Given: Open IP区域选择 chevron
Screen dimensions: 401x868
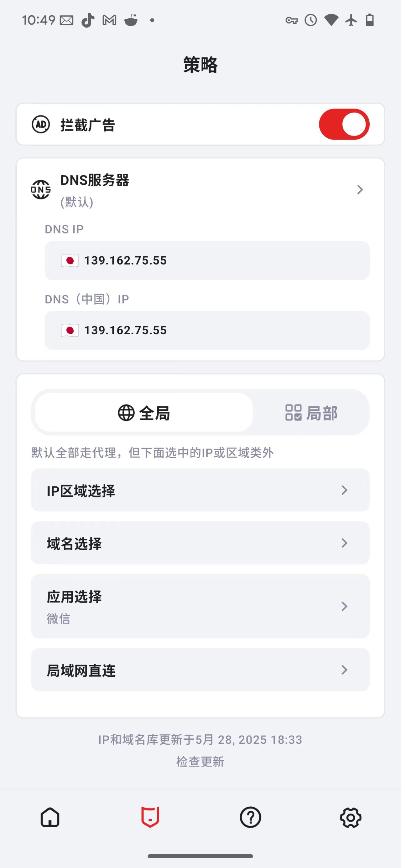Looking at the screenshot, I should [x=344, y=490].
